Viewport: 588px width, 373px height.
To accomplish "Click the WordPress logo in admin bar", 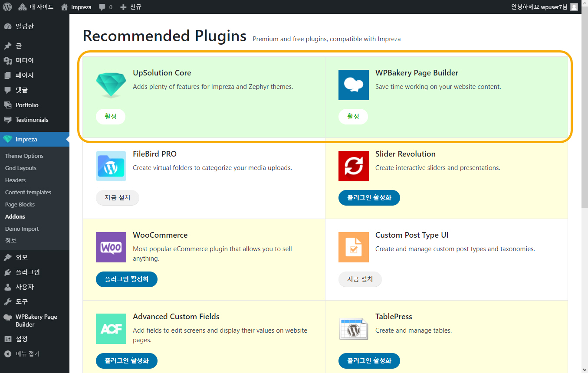I will click(x=7, y=7).
